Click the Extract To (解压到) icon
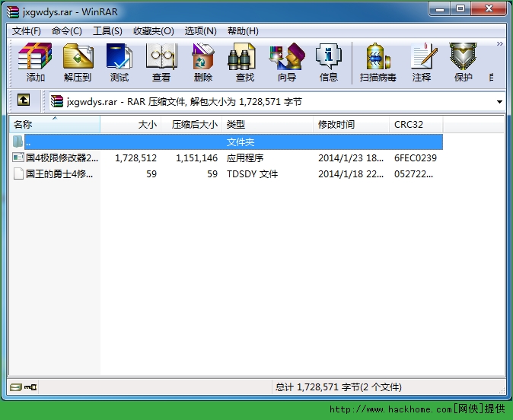Image resolution: width=513 pixels, height=420 pixels. tap(78, 62)
